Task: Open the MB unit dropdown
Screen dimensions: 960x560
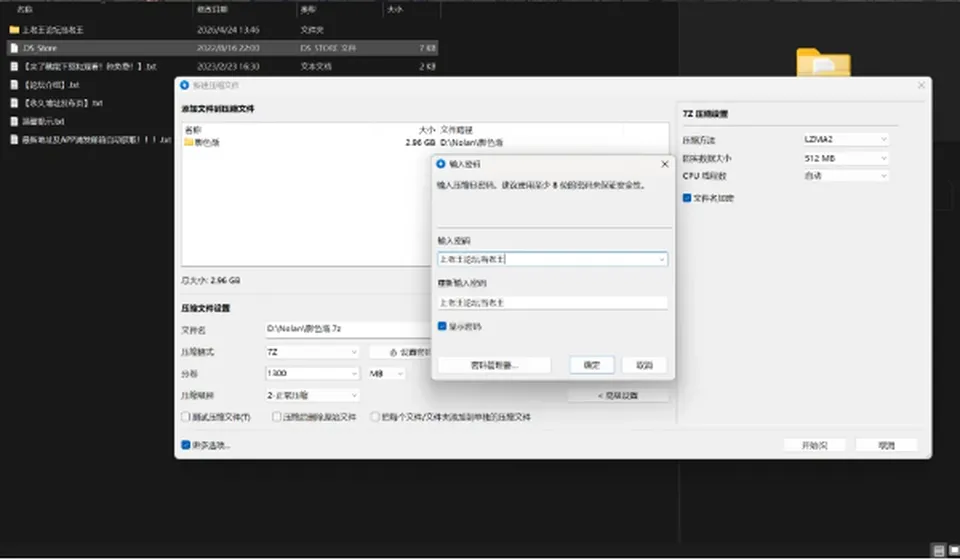Action: click(x=386, y=373)
